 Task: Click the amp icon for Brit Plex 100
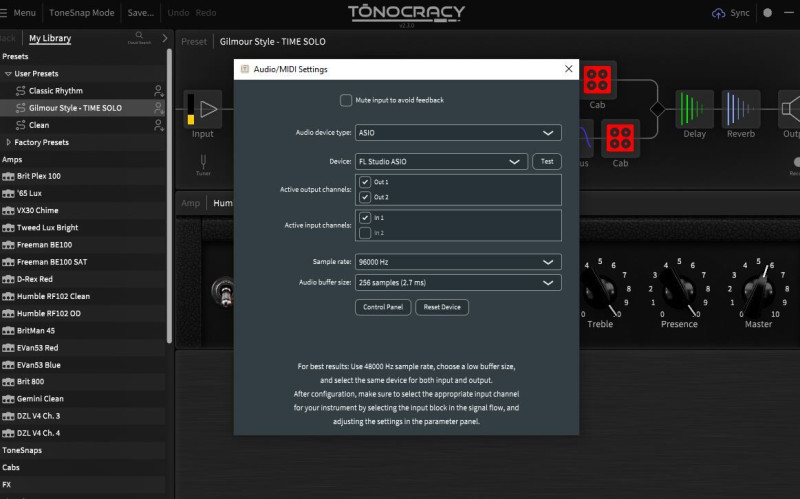tap(8, 177)
